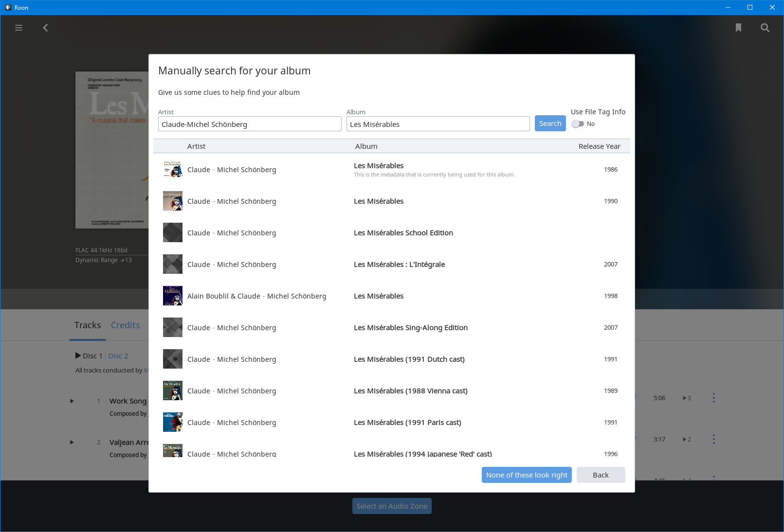The width and height of the screenshot is (784, 532).
Task: Choose Les Misérables (1991 Paris cast) result
Action: tap(392, 422)
